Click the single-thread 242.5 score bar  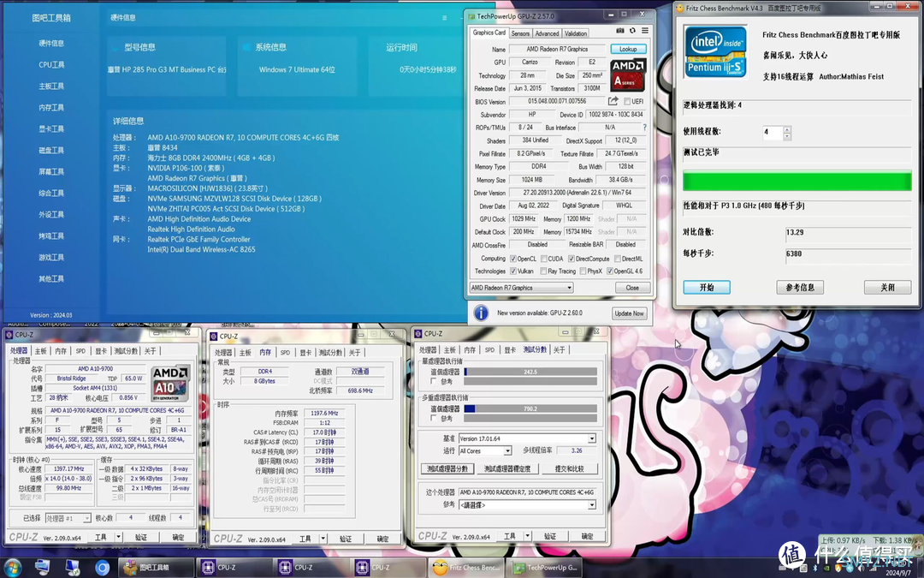click(530, 372)
